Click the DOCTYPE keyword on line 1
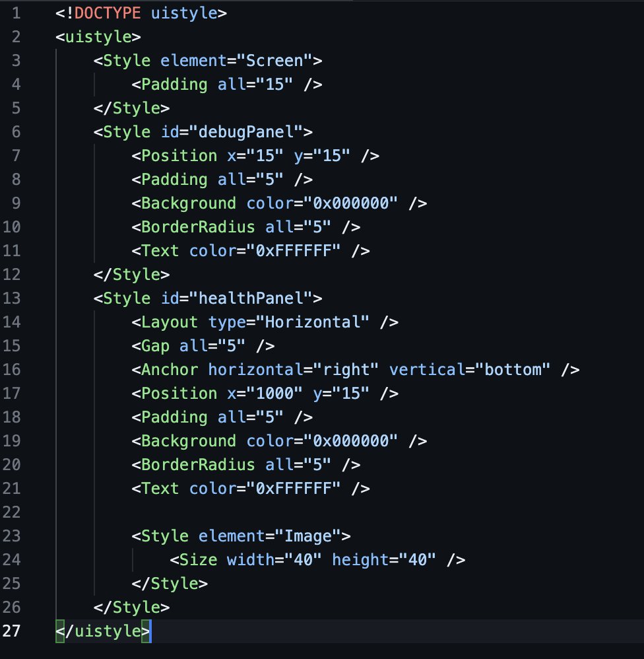This screenshot has height=659, width=644. point(107,13)
